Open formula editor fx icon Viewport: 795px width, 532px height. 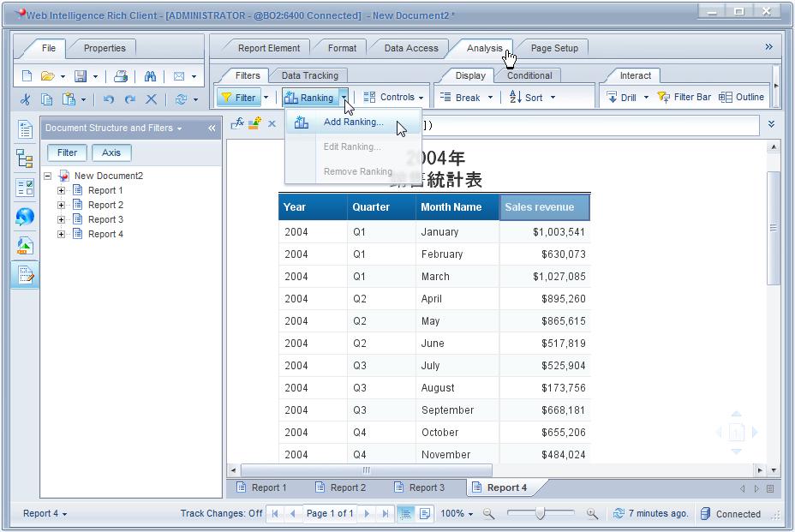pyautogui.click(x=238, y=123)
